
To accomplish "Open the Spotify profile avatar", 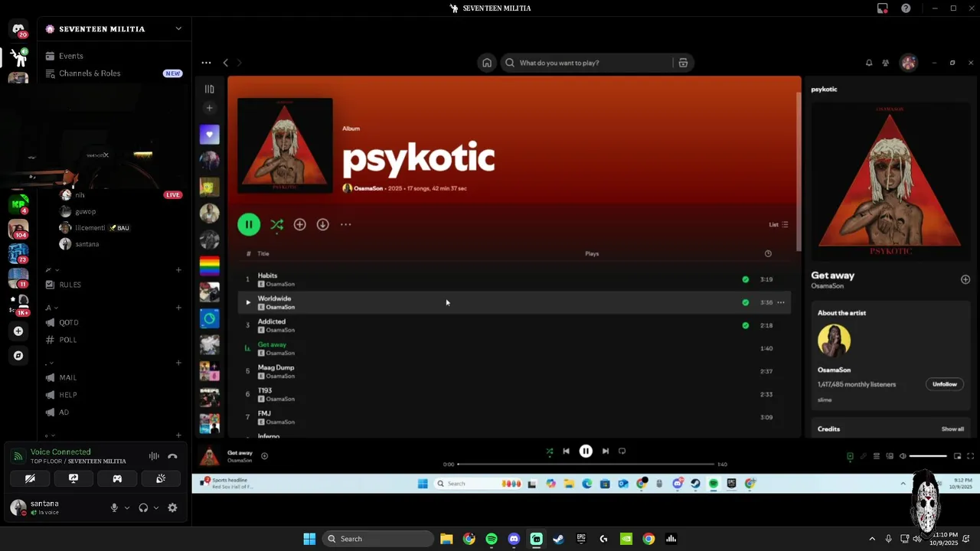I will pyautogui.click(x=909, y=63).
